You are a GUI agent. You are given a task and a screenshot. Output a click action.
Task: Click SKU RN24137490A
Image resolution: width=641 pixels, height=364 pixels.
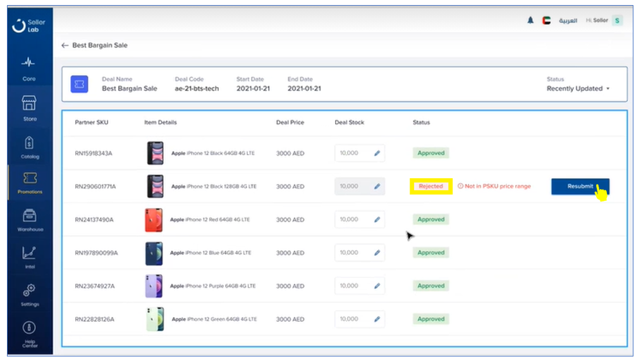pyautogui.click(x=94, y=220)
